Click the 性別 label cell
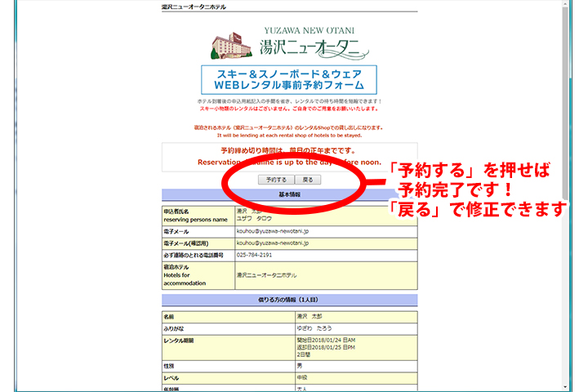Screen dimensions: 588x392 tap(229, 366)
